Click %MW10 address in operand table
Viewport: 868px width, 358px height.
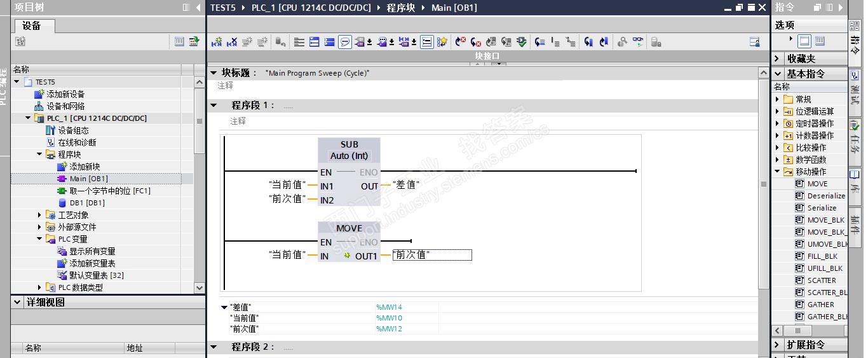pyautogui.click(x=389, y=318)
